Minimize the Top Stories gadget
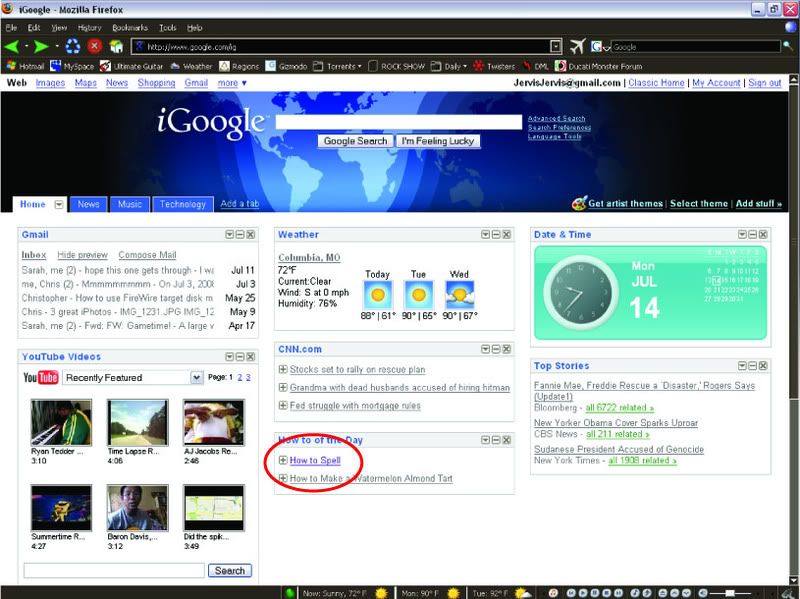Viewport: 800px width, 599px height. point(753,366)
